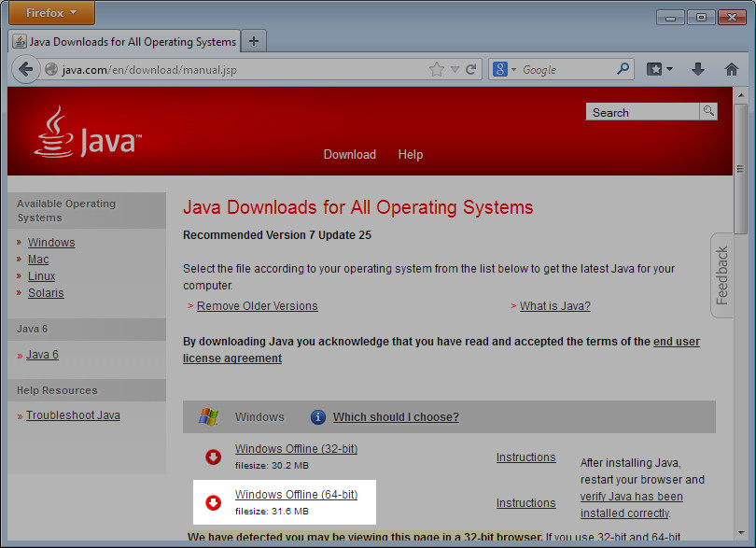Follow the Remove Older Versions link

pos(257,306)
